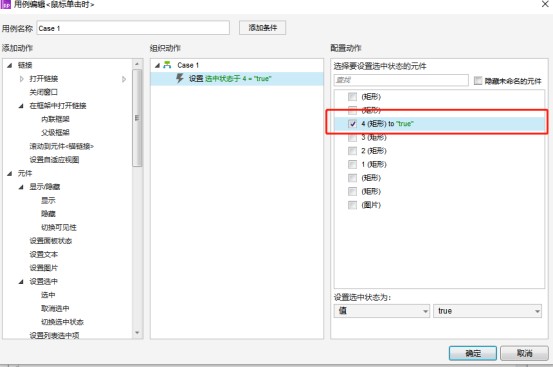Select the 设置文本 action
Screen dimensions: 553x367
43,254
